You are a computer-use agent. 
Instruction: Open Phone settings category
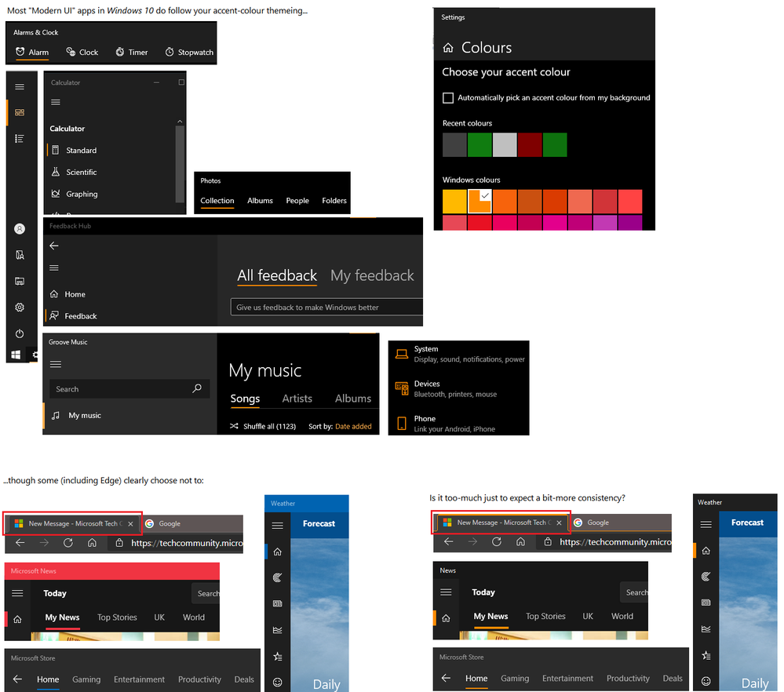click(x=445, y=424)
